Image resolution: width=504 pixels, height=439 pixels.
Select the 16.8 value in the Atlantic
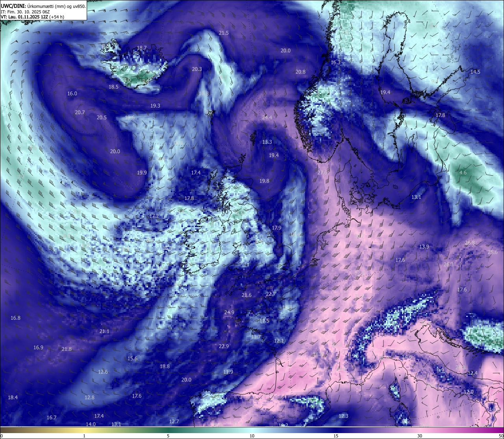click(15, 318)
